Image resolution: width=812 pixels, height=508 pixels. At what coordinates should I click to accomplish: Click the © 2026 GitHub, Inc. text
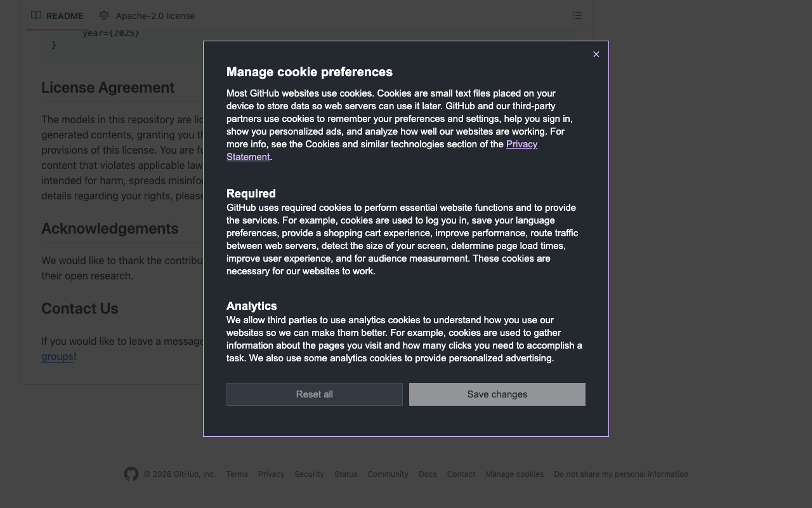coord(180,474)
